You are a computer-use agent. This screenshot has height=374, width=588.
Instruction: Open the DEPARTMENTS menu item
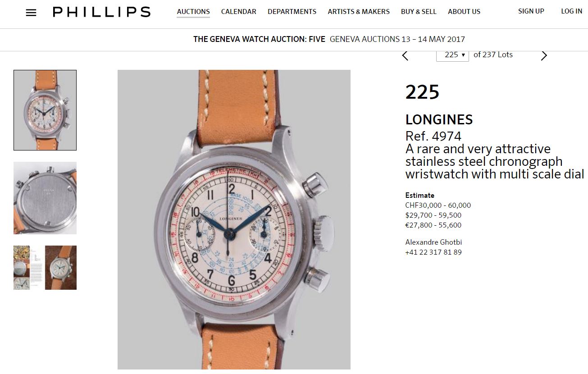pos(292,12)
